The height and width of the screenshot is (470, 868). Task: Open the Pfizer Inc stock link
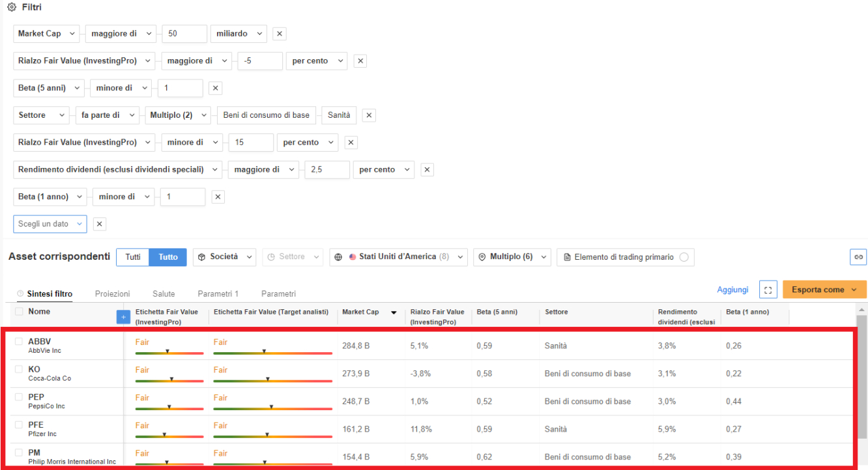(42, 434)
